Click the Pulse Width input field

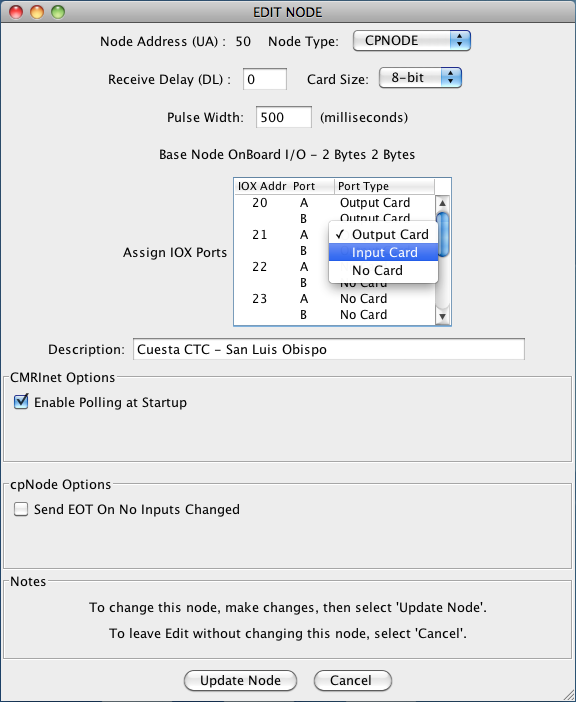(284, 117)
